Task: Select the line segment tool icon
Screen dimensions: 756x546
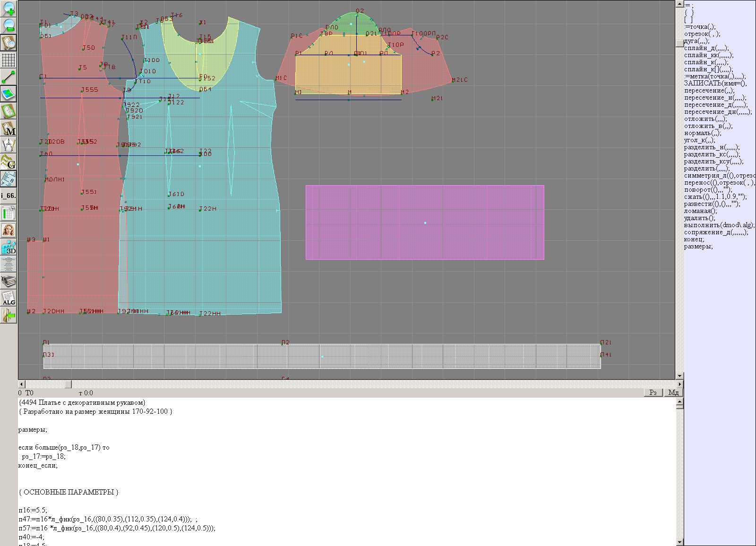Action: (x=9, y=77)
